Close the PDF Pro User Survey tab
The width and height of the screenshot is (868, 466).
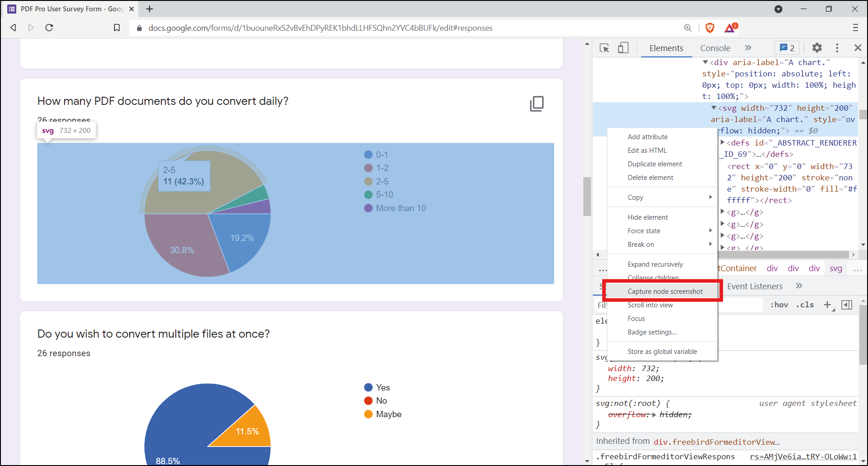click(x=131, y=9)
